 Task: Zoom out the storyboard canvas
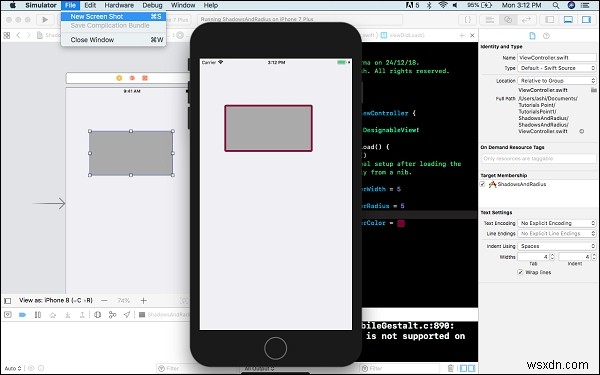pos(104,301)
